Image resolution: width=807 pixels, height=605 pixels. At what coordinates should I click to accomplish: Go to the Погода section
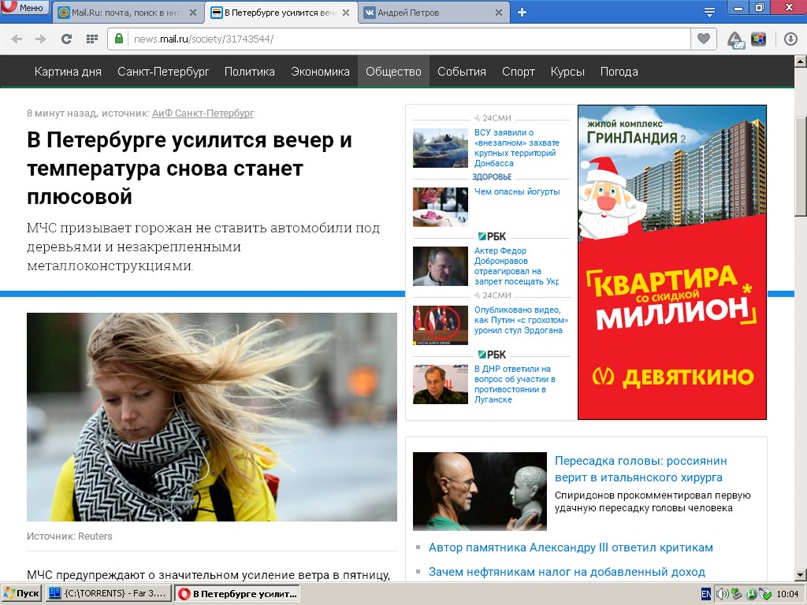(x=619, y=72)
